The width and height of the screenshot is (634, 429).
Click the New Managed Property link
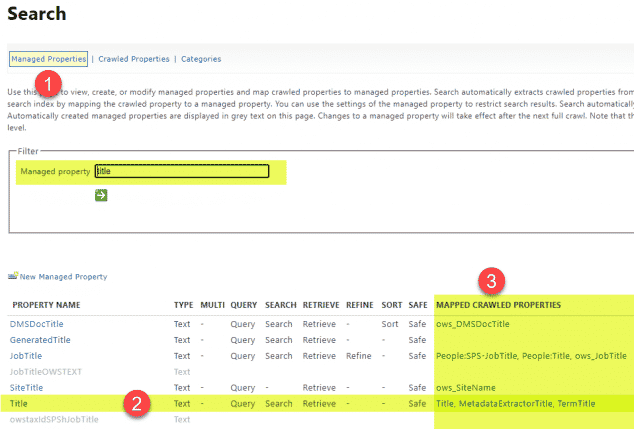coord(63,277)
